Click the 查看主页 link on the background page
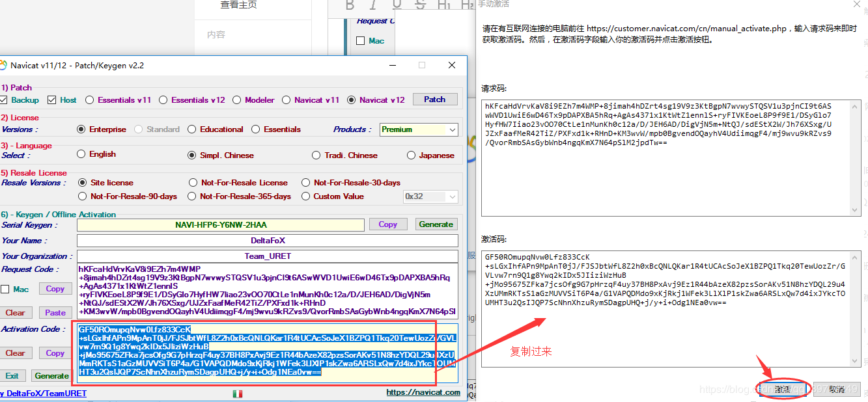Screen dimensions: 868x402 238,5
